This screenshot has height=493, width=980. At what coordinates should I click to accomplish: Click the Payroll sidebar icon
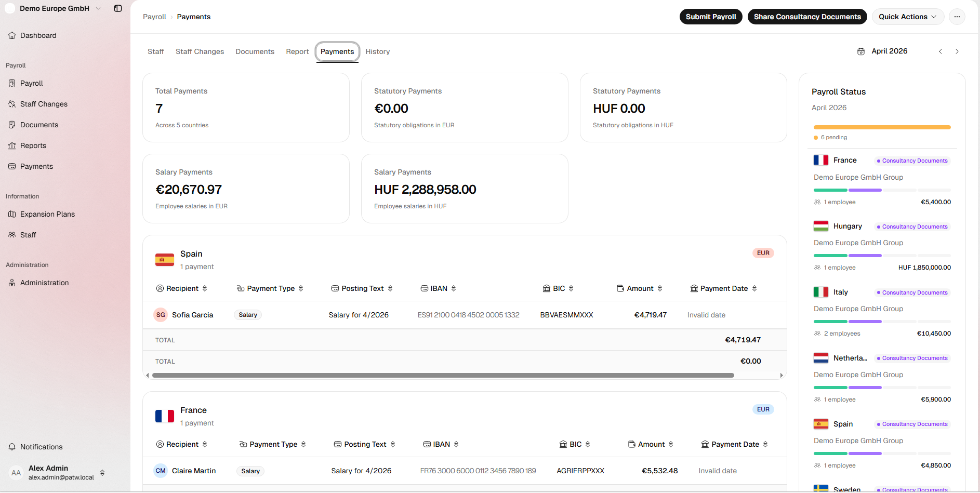[12, 83]
